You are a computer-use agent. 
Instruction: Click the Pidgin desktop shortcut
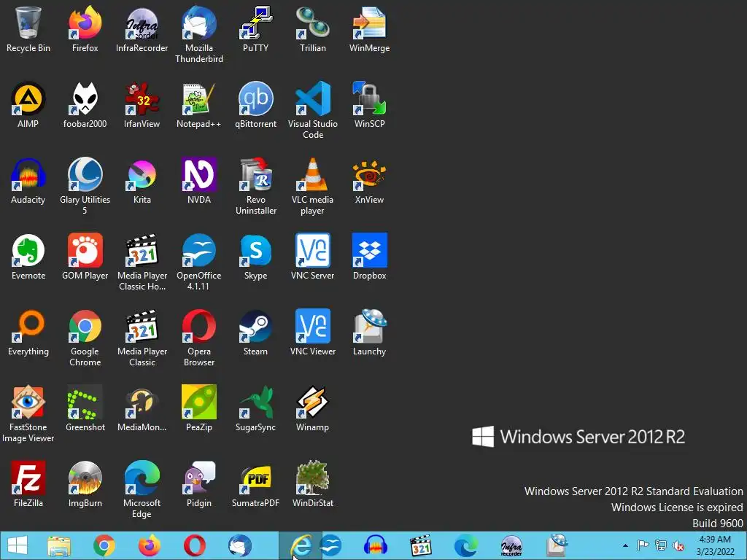(x=198, y=484)
